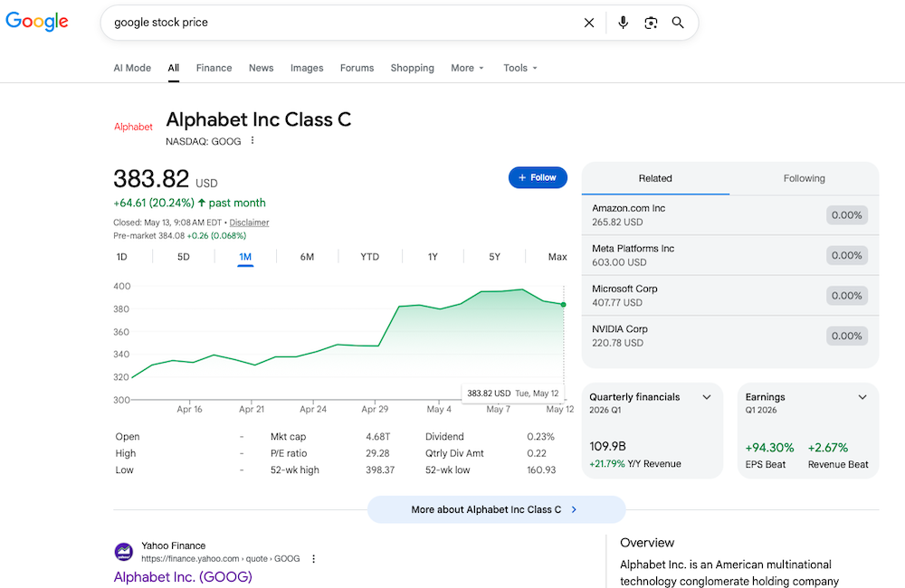Image resolution: width=905 pixels, height=588 pixels.
Task: Open NVIDIA Corp related stock
Action: pos(730,336)
